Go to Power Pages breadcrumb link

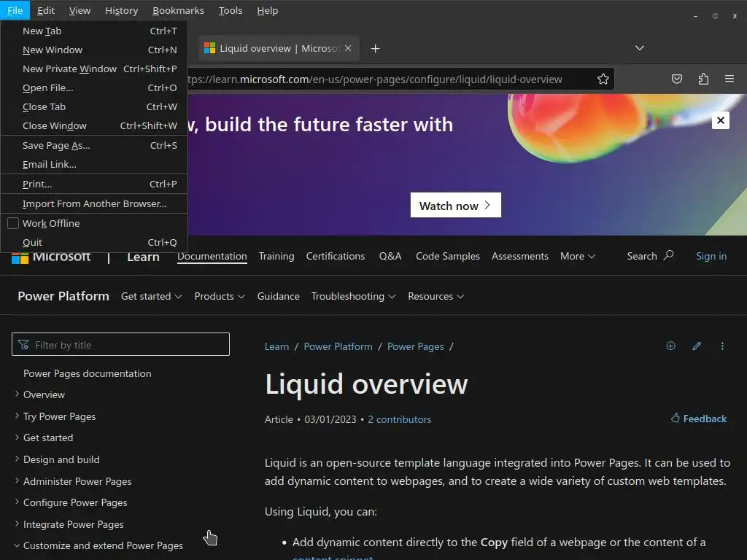point(415,346)
